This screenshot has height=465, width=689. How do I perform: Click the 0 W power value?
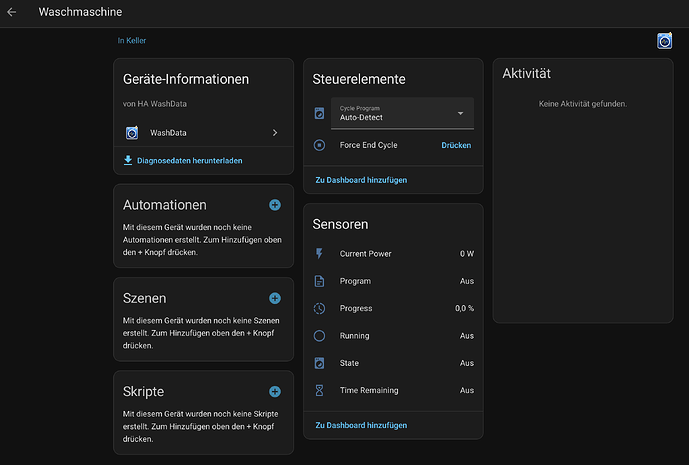pyautogui.click(x=467, y=254)
